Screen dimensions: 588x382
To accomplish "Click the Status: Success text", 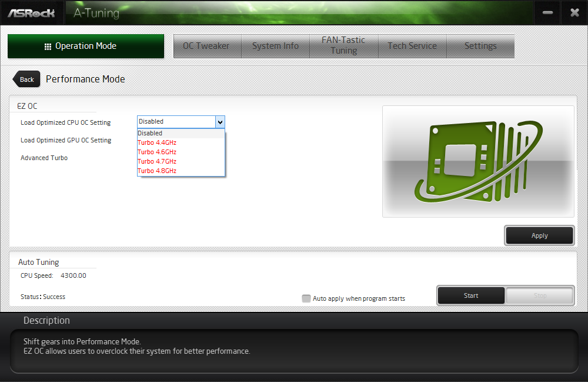I will point(43,297).
